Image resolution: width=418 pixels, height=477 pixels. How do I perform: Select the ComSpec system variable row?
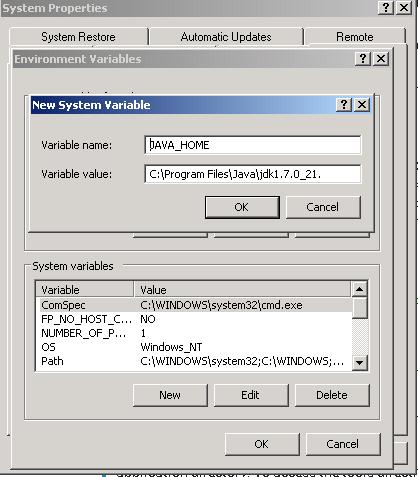pos(193,305)
